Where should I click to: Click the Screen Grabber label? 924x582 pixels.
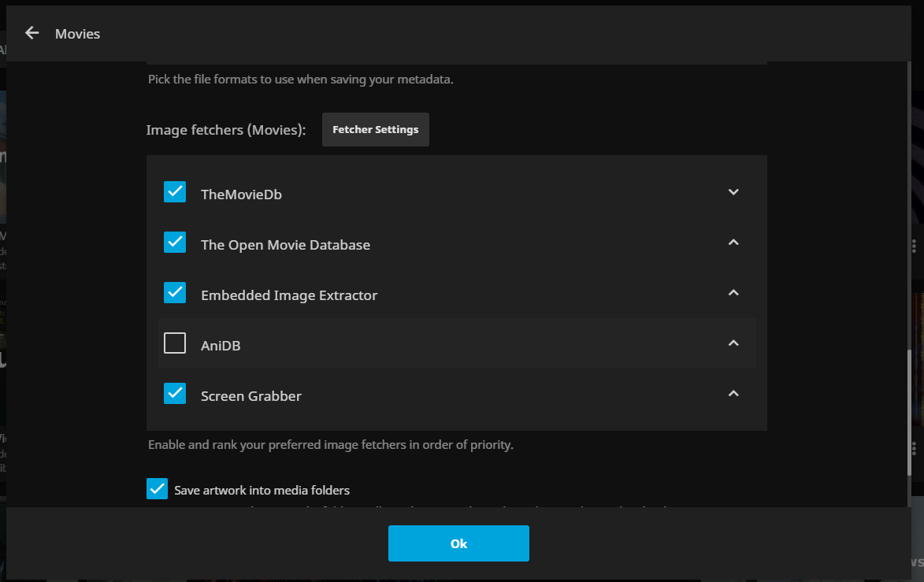251,396
